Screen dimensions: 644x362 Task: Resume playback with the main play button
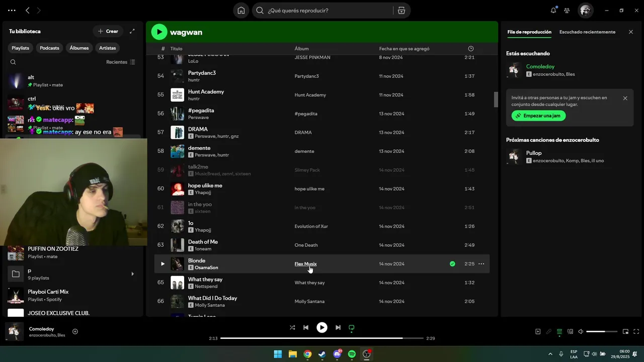[322, 327]
